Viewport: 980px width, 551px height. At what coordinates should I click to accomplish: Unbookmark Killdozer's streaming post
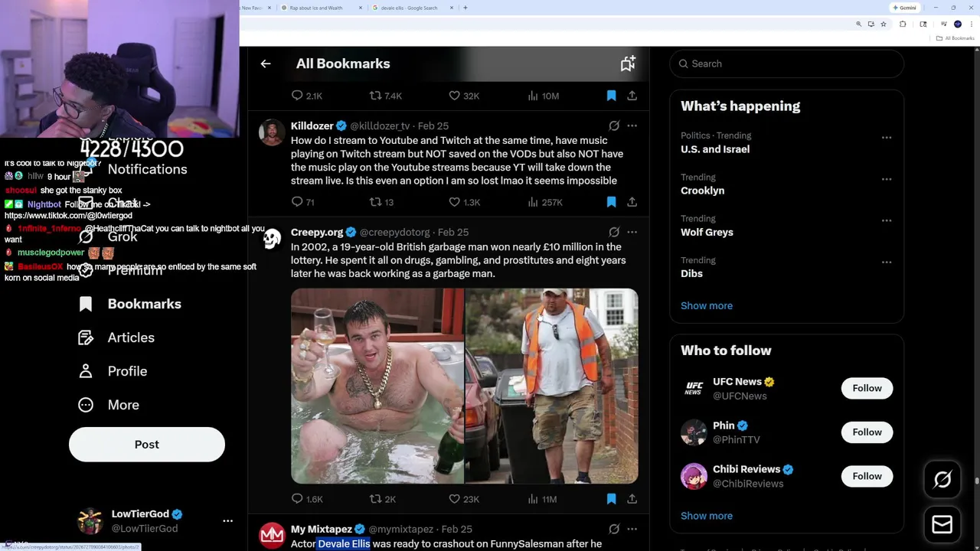[x=611, y=202]
